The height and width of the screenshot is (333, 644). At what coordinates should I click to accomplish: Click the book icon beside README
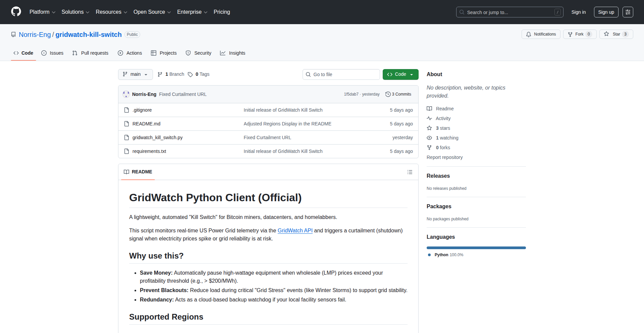point(429,108)
